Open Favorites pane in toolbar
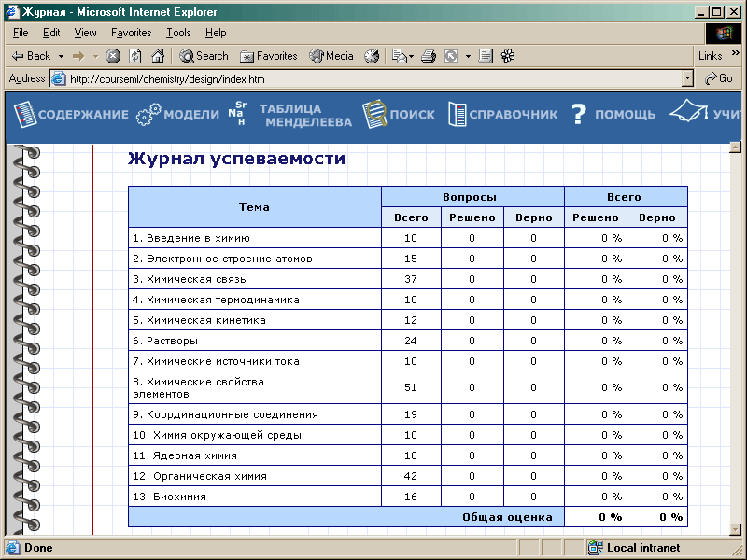The width and height of the screenshot is (747, 560). [269, 56]
